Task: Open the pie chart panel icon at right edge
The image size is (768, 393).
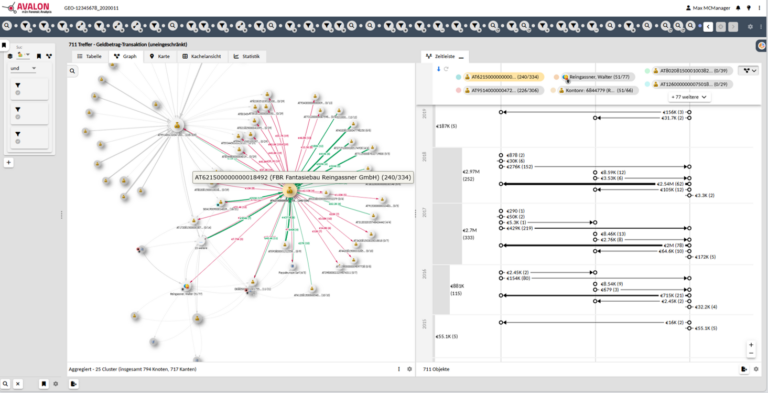Action: (762, 46)
